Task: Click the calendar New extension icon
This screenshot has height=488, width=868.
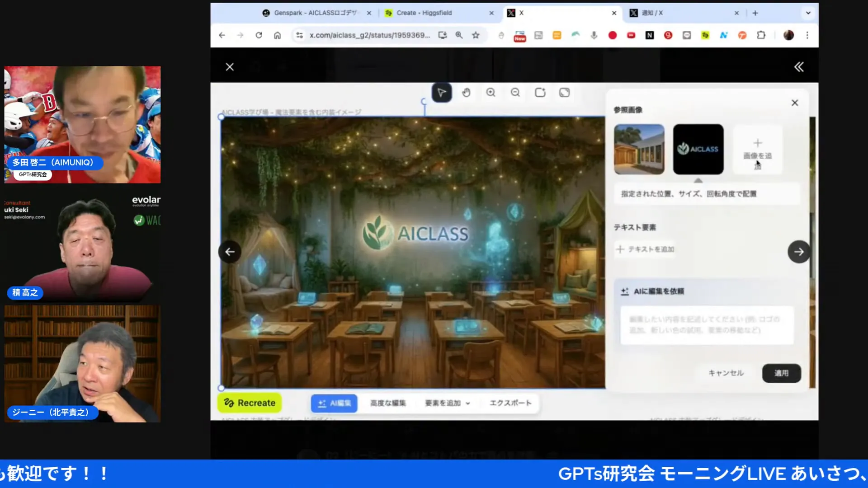Action: click(519, 36)
